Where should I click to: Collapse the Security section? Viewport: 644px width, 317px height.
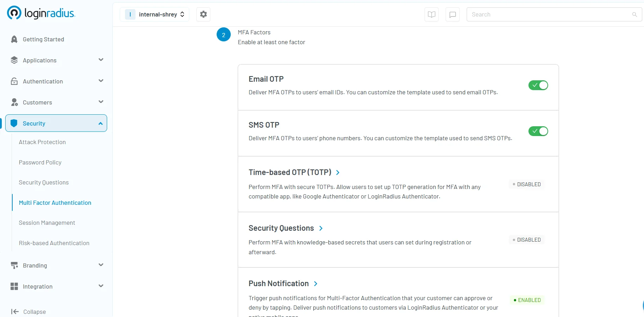click(101, 123)
